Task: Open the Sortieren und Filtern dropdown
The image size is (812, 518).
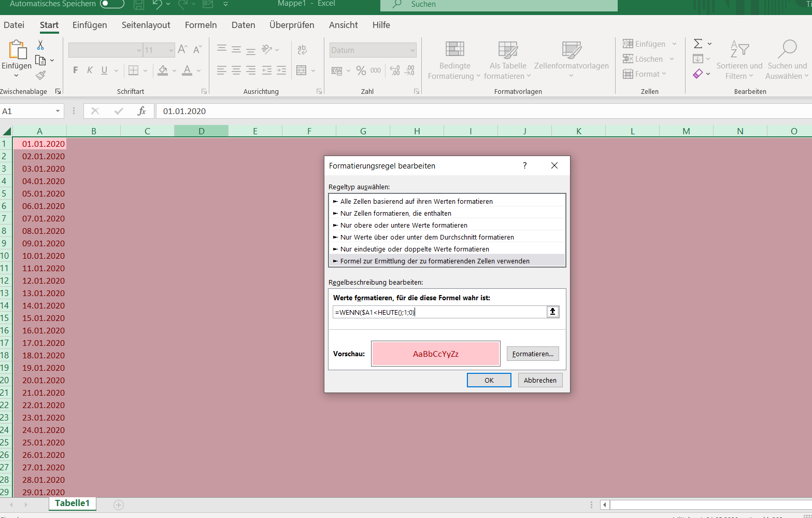Action: tap(739, 60)
